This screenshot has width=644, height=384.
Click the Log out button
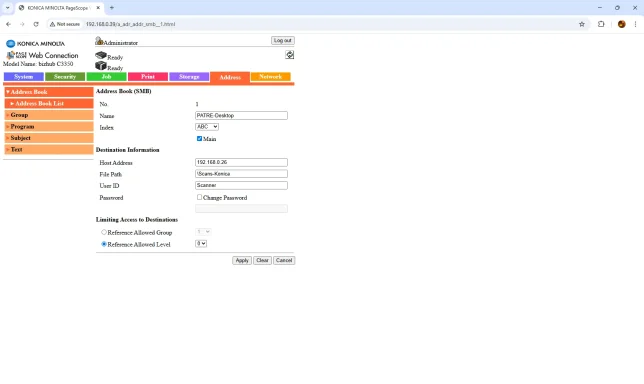point(283,40)
